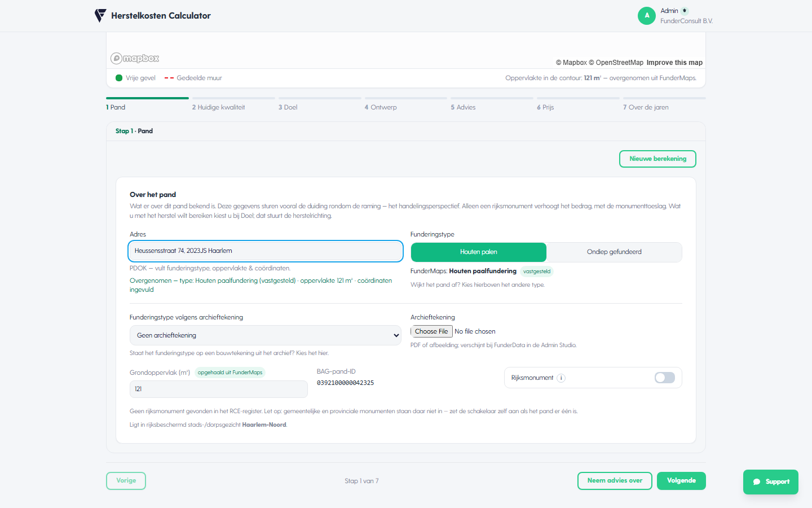Go to step 4 Ontwerp

[x=406, y=103]
